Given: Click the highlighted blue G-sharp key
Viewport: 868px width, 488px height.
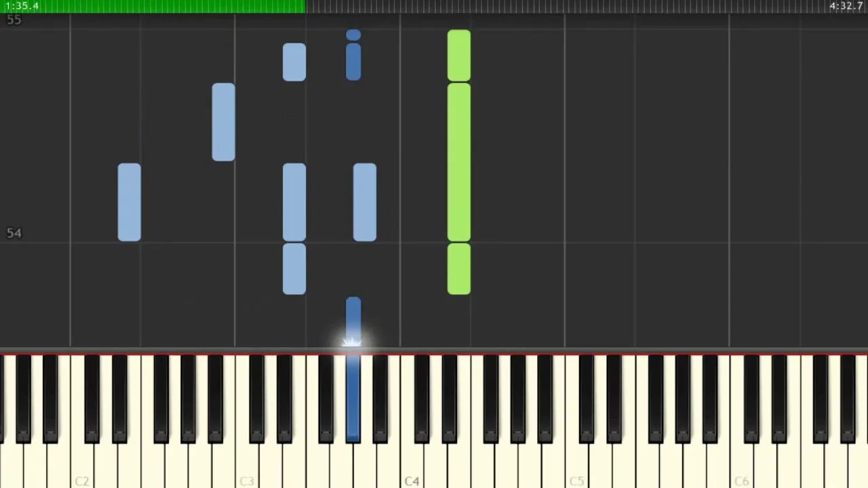Looking at the screenshot, I should coord(353,400).
